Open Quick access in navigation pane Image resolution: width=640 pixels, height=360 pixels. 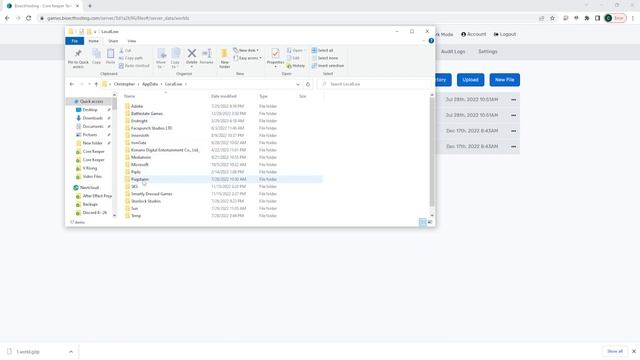(x=91, y=101)
